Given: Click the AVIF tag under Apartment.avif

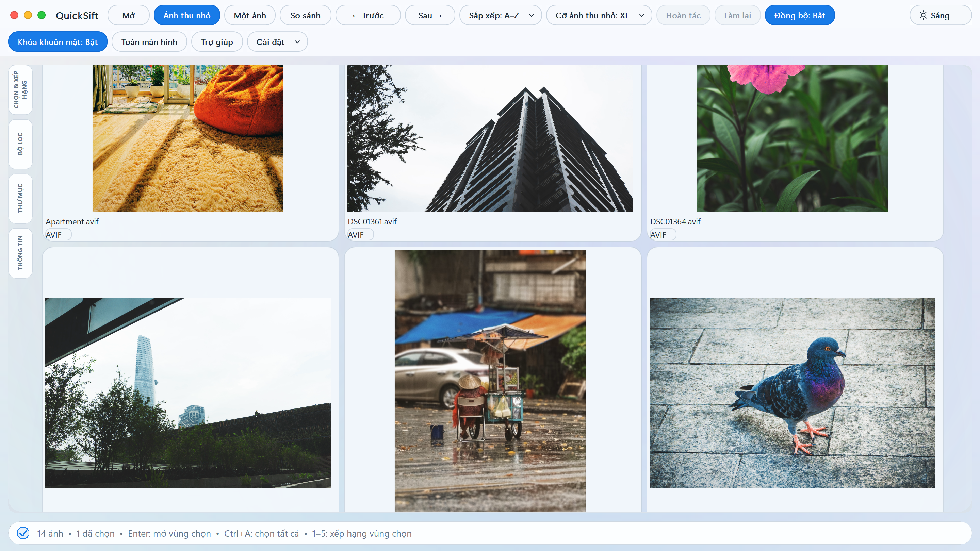Looking at the screenshot, I should 58,235.
